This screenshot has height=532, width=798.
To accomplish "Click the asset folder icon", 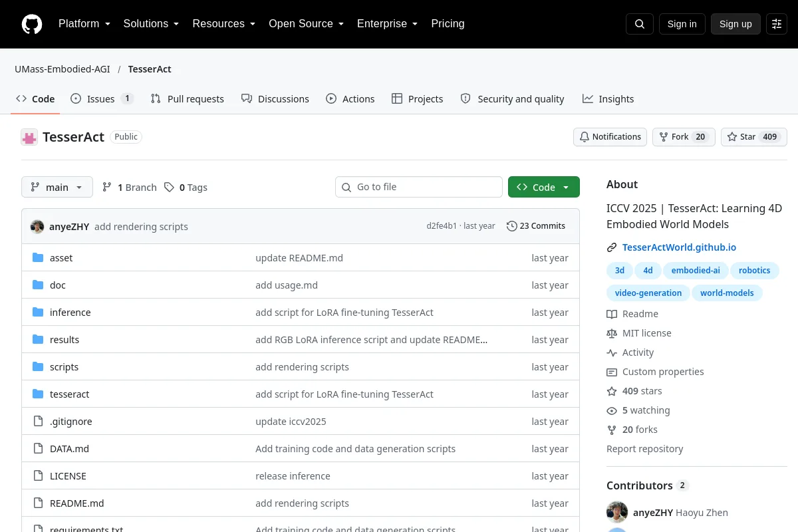I will pyautogui.click(x=38, y=258).
